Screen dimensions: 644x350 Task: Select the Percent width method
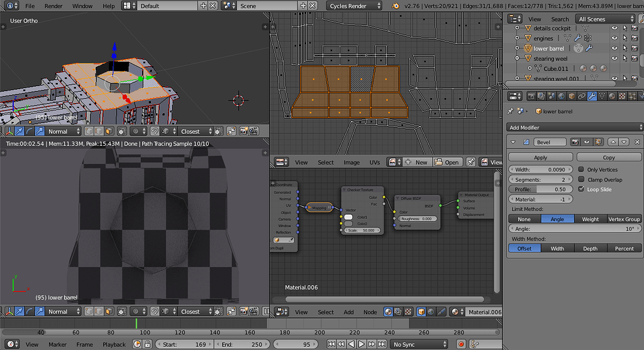(625, 249)
